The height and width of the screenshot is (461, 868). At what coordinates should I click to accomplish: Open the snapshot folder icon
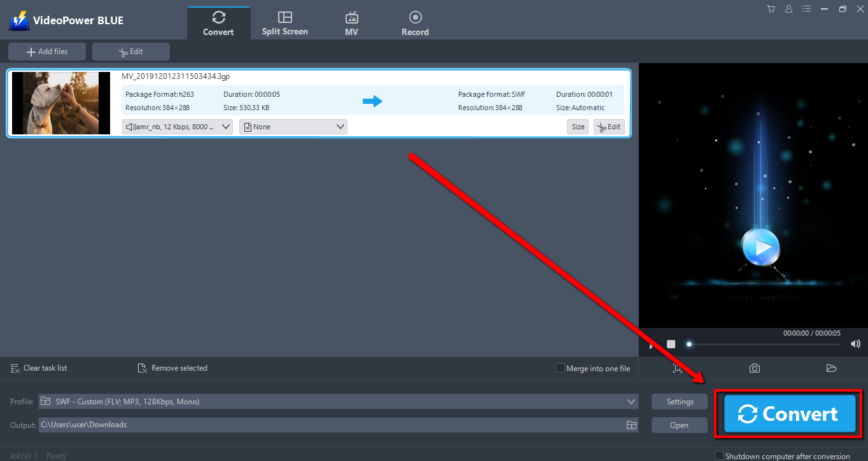(x=832, y=368)
